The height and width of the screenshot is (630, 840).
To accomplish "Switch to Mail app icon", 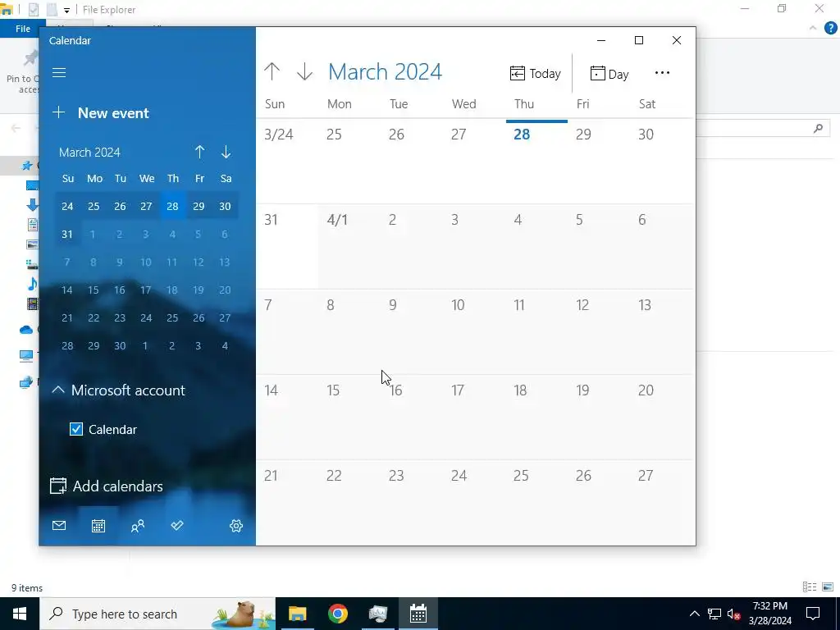I will point(59,526).
